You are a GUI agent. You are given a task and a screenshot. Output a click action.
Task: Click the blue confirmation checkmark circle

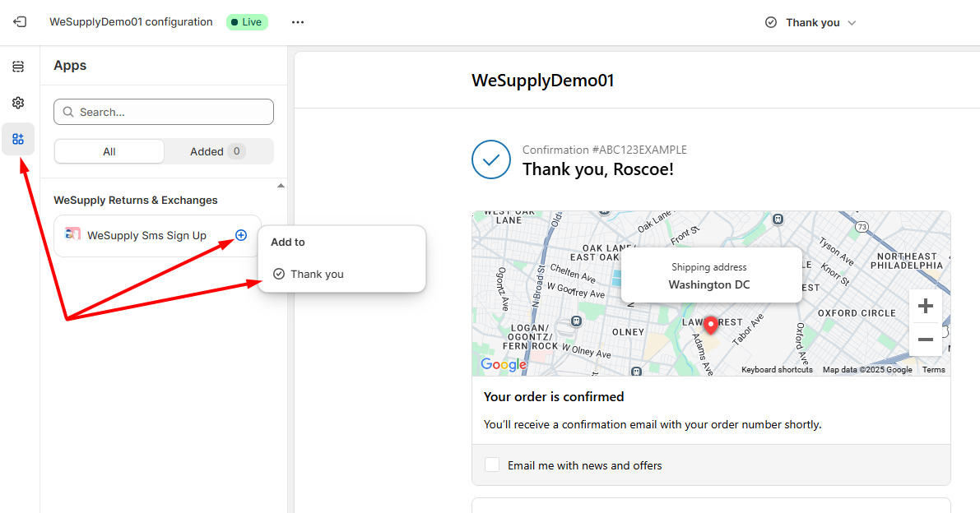pyautogui.click(x=491, y=159)
